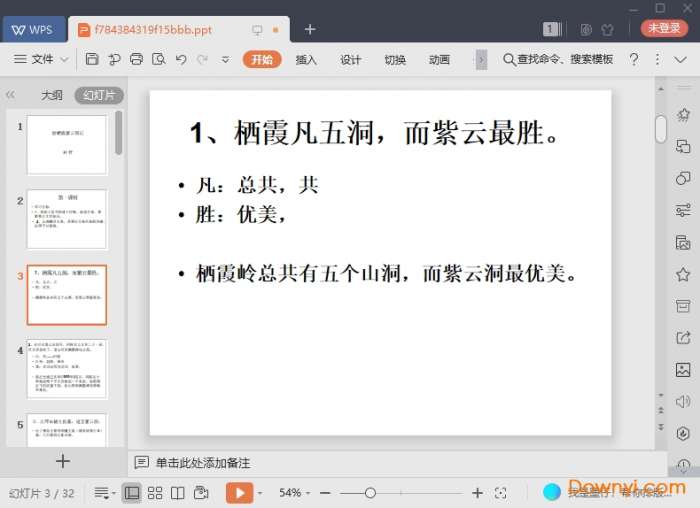Open reading view book icon
The height and width of the screenshot is (508, 700).
coord(178,493)
